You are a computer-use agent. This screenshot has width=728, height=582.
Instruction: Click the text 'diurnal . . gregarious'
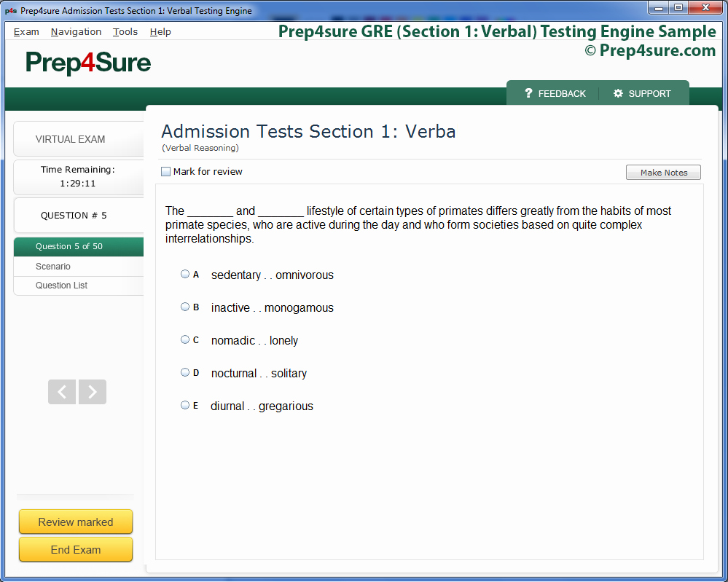[262, 406]
